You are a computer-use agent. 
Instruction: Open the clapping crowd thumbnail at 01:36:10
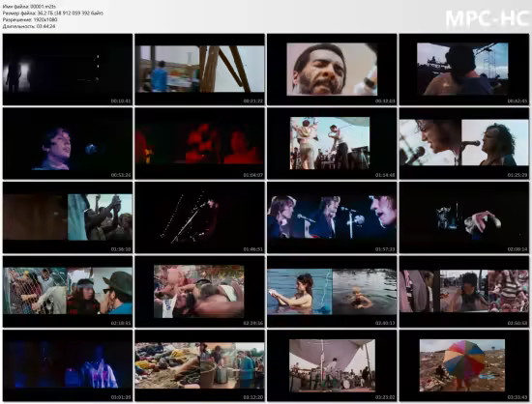(68, 217)
